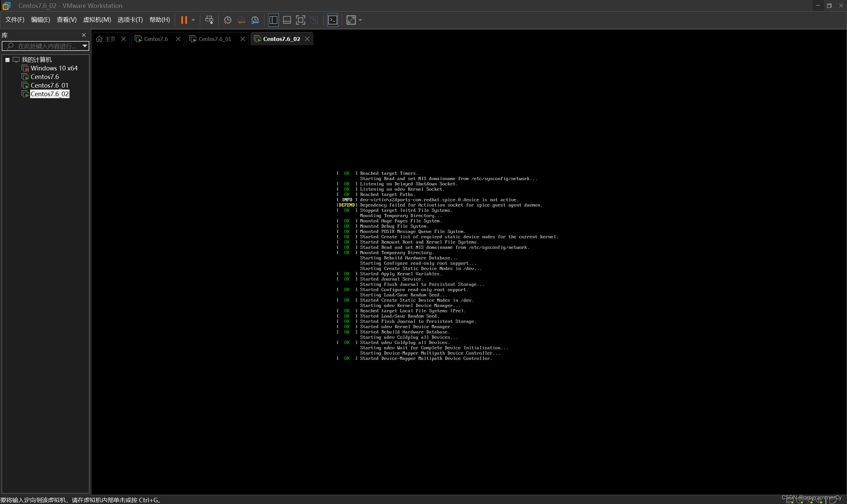Viewport: 847px width, 504px height.
Task: Send Ctrl+Alt+Del to the virtual machine
Action: (209, 20)
